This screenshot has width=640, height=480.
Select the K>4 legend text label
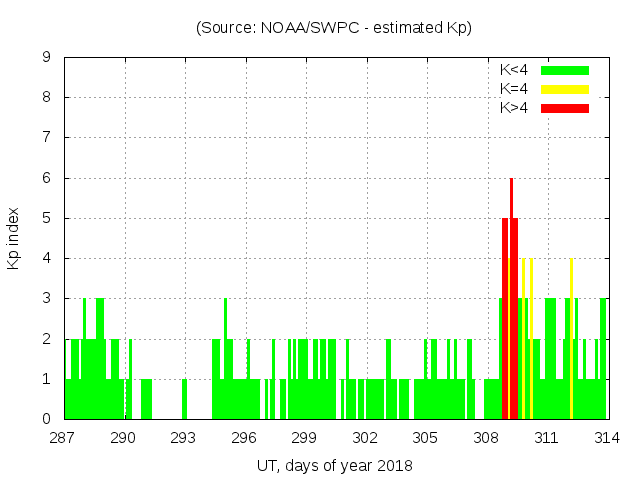514,107
